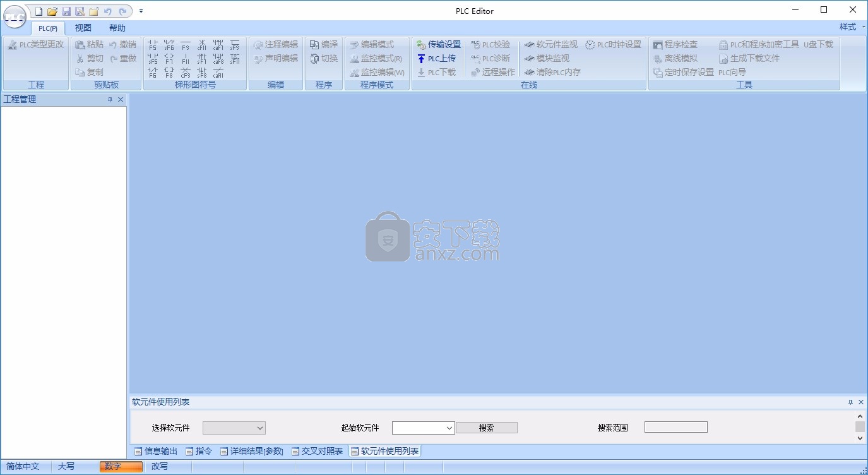This screenshot has height=475, width=868.
Task: Insert parallel open contact sF5 symbol
Action: 153,58
